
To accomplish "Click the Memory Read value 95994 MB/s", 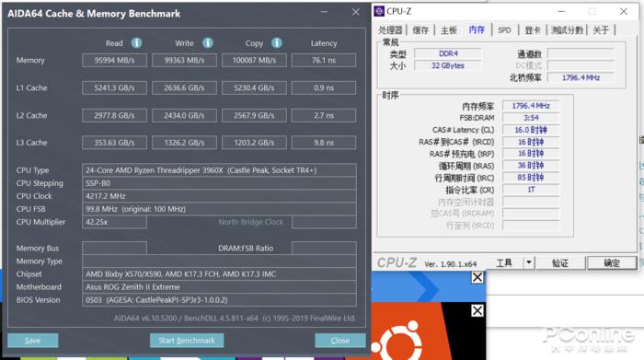I will [115, 60].
